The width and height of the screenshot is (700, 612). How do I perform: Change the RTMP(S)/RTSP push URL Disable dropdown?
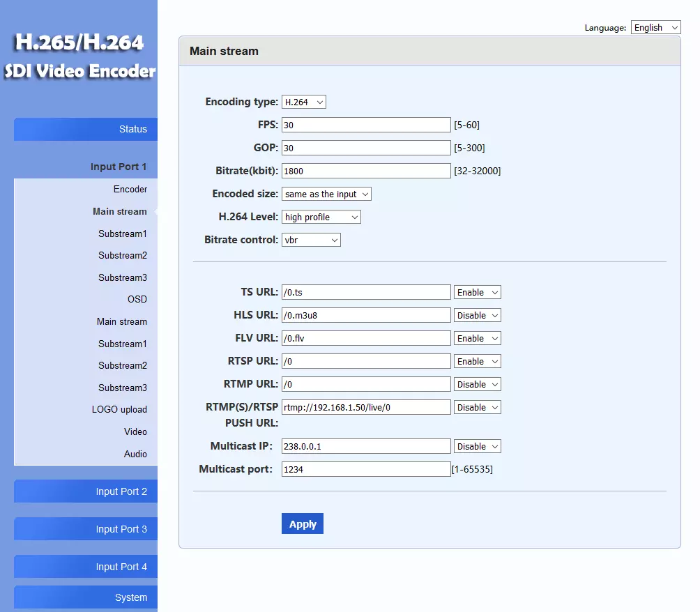click(477, 407)
